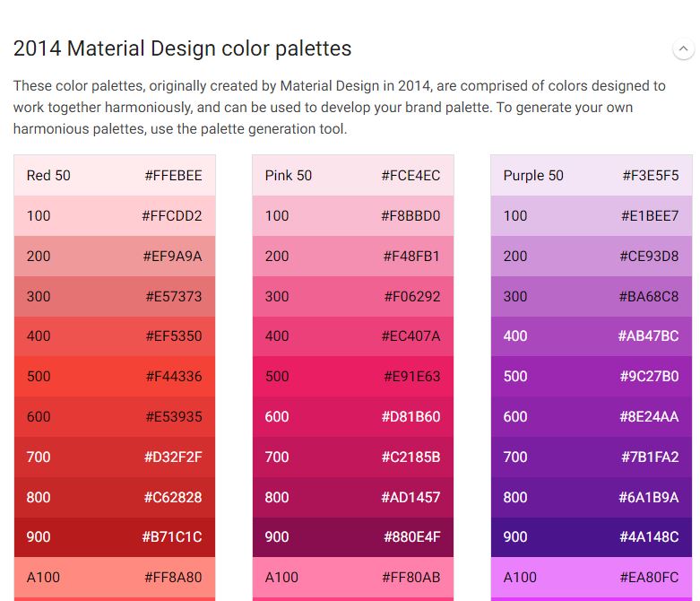The width and height of the screenshot is (700, 601).
Task: Click the '2014 Material Design color palettes' heading
Action: 182,48
